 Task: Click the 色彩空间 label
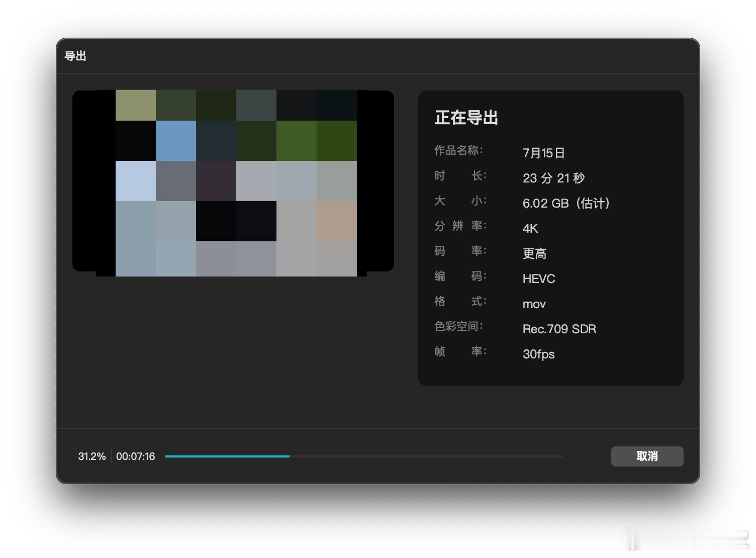(x=458, y=326)
